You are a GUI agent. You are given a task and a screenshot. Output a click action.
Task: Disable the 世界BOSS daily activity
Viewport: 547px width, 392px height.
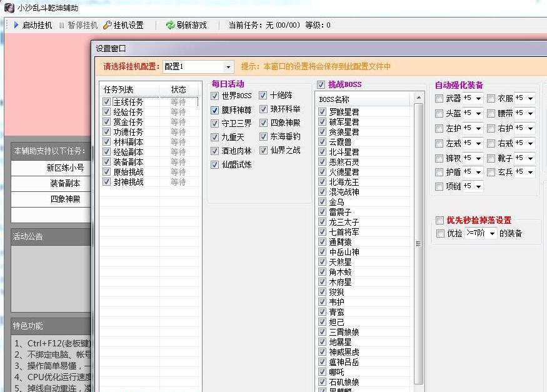[215, 96]
